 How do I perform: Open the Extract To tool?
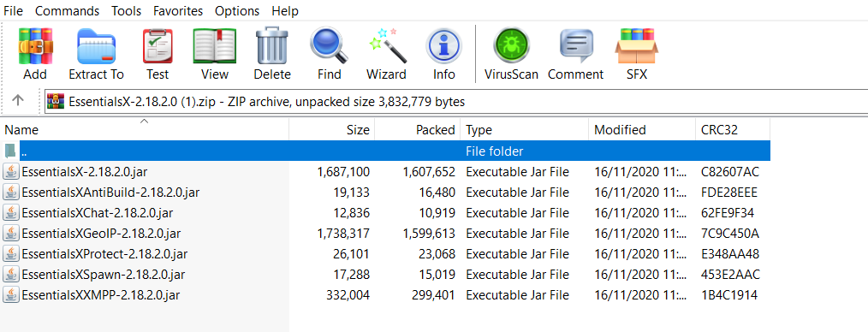(97, 54)
